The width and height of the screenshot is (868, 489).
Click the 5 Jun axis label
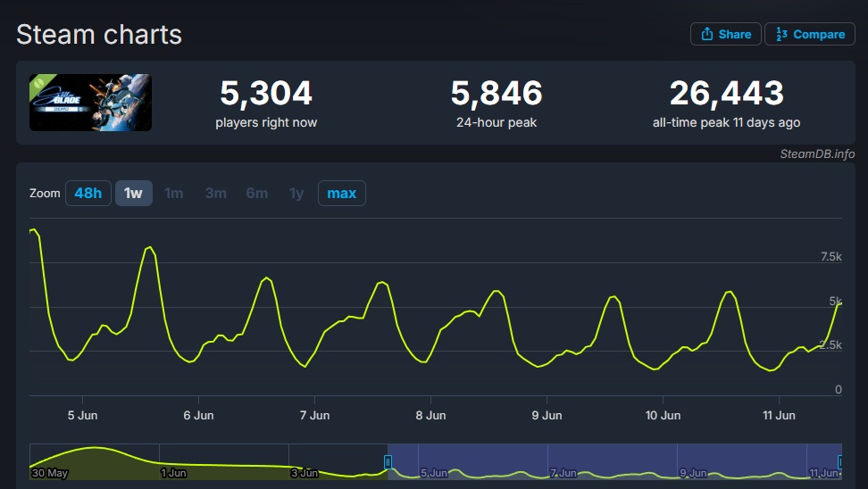(82, 415)
